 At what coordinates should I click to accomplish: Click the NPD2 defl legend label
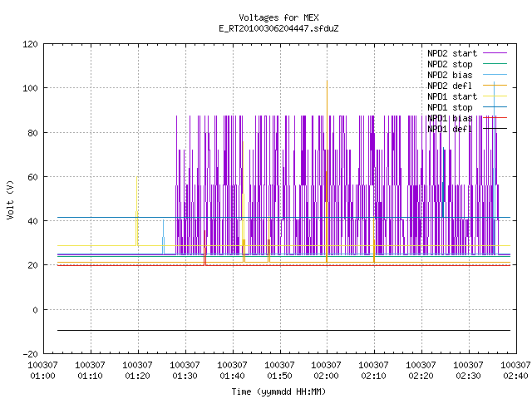[450, 86]
